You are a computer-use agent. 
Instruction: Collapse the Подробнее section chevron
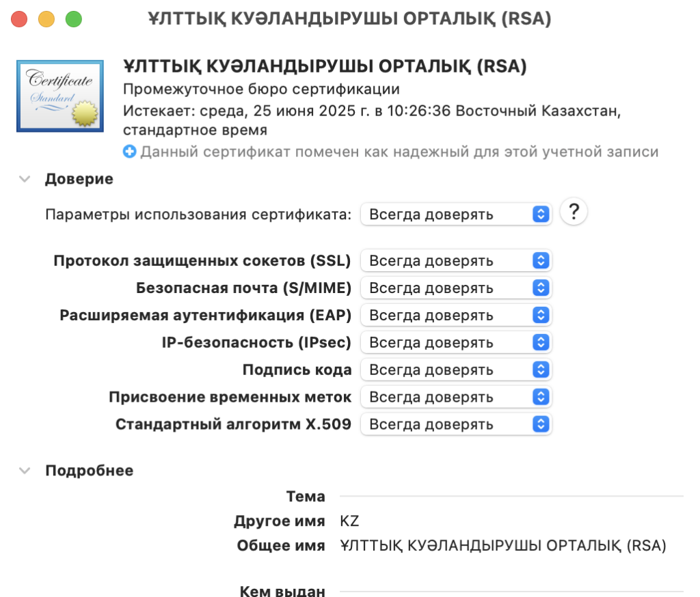click(x=25, y=470)
